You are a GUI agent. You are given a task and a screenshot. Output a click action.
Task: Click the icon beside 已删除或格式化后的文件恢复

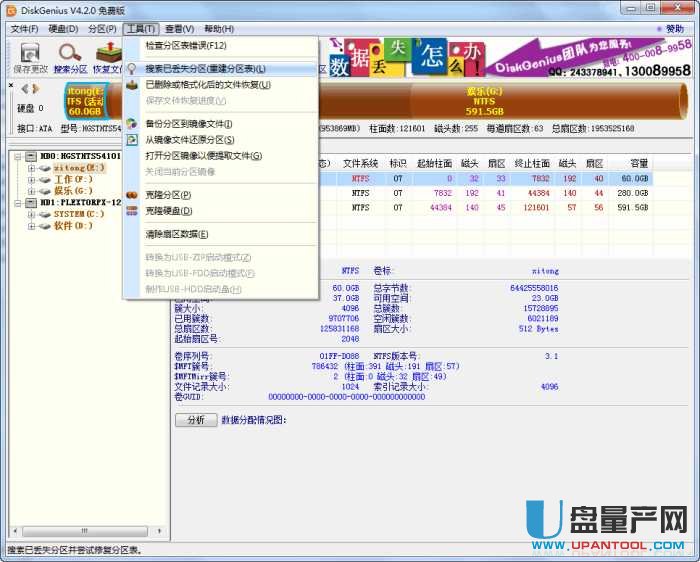133,85
